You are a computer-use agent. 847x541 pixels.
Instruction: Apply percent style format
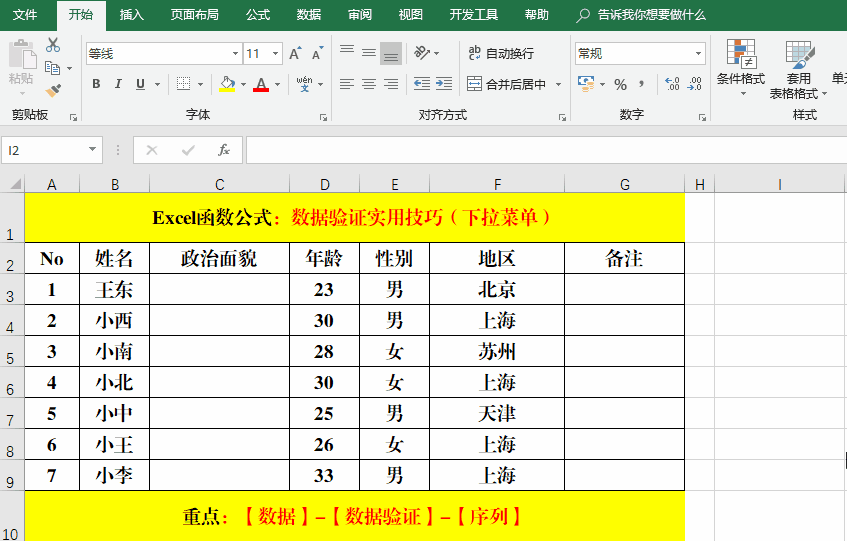(x=621, y=84)
